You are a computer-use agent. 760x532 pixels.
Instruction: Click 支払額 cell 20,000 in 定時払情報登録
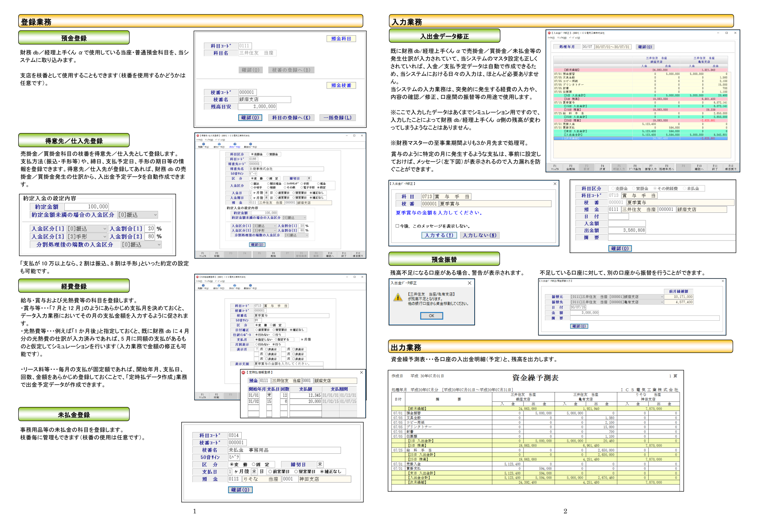coord(306,401)
